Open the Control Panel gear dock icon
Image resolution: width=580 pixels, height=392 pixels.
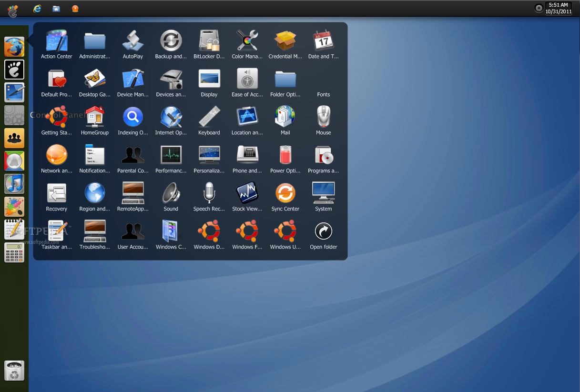point(14,115)
